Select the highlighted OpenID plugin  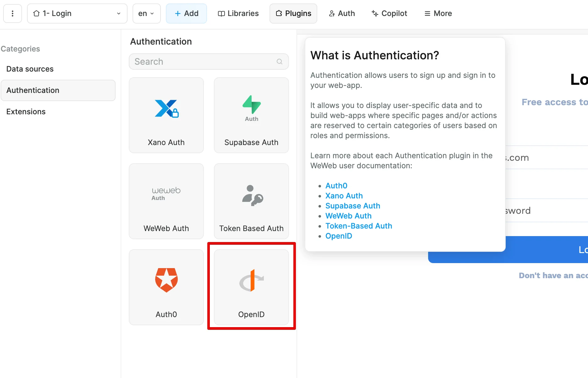(251, 287)
